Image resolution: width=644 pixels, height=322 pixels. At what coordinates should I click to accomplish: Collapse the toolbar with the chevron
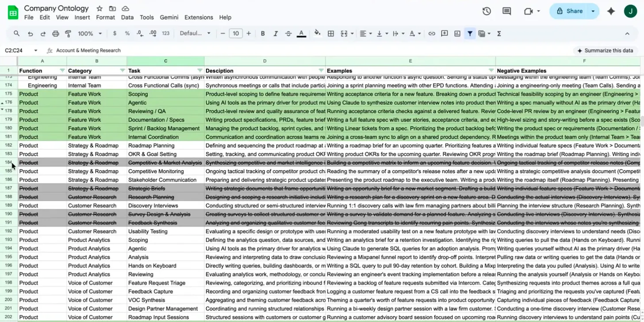pyautogui.click(x=627, y=34)
